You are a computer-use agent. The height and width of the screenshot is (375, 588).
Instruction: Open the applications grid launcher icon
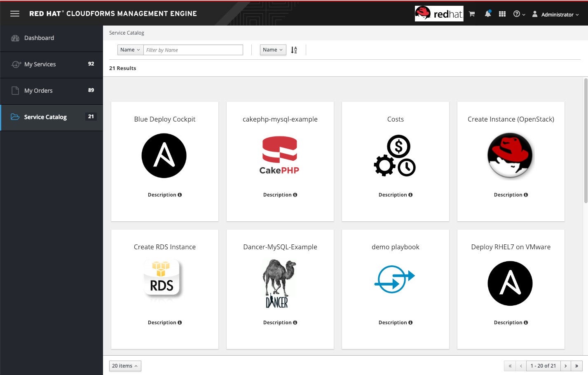[502, 14]
